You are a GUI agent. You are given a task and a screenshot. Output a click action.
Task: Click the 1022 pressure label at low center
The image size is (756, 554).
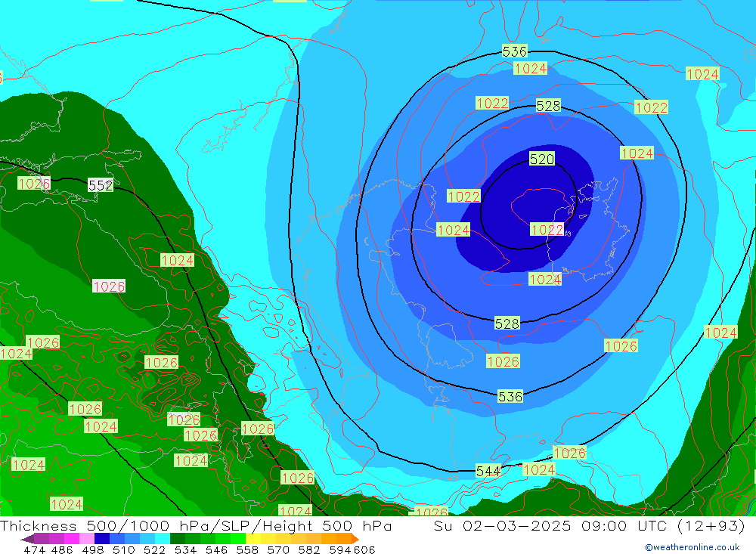coord(547,230)
